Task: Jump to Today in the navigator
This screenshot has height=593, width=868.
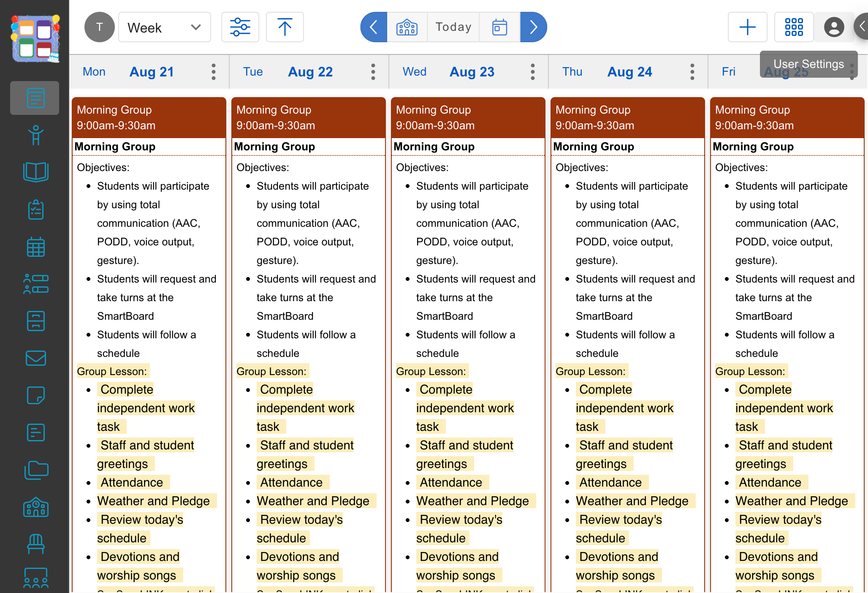Action: [453, 27]
